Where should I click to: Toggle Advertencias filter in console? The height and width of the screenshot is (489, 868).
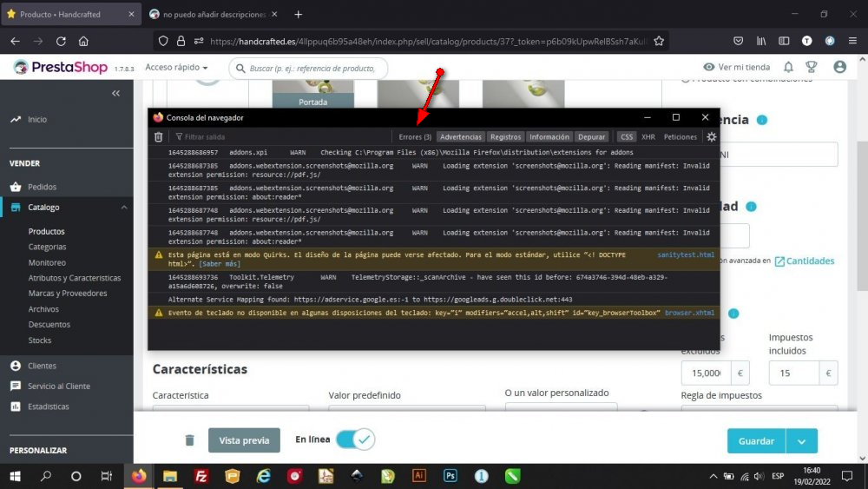(461, 136)
